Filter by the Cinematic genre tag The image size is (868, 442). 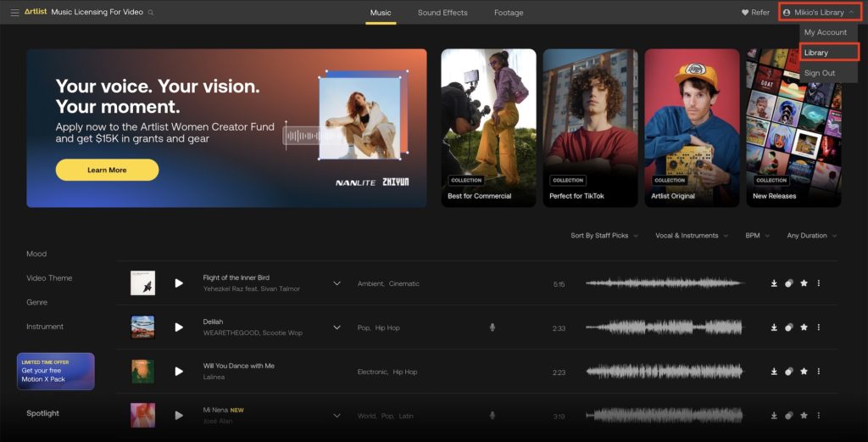(404, 283)
